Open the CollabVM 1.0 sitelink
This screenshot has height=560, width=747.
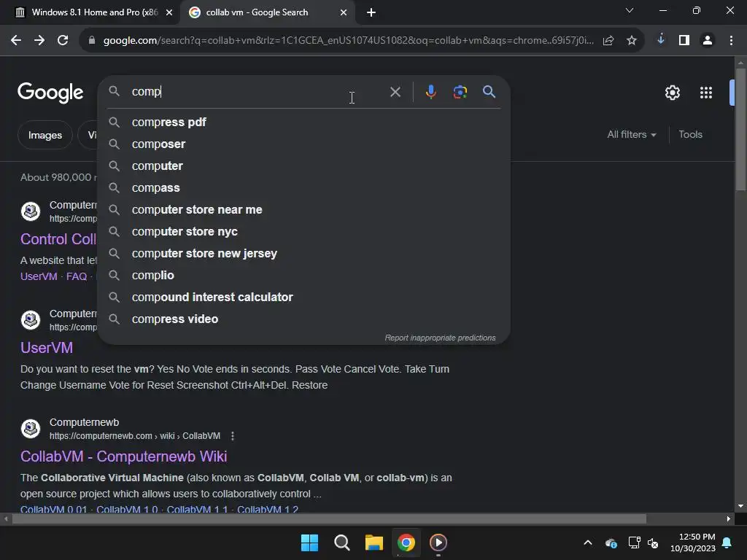tap(127, 509)
